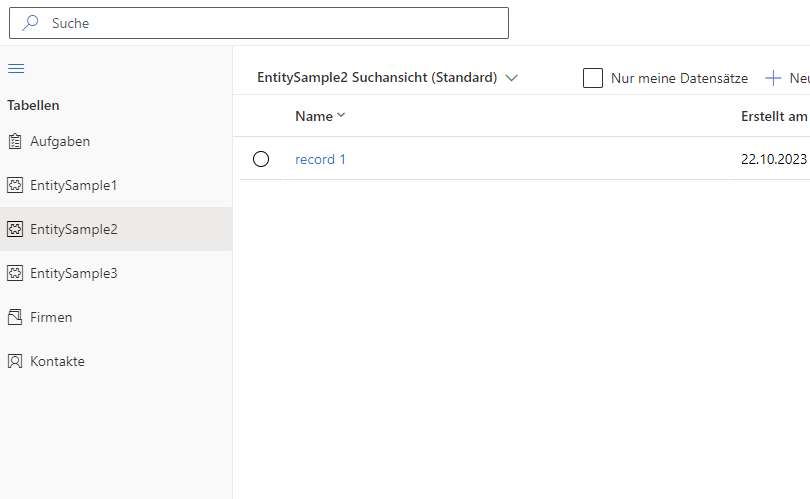
Task: Focus the Suche search field
Action: (x=259, y=23)
